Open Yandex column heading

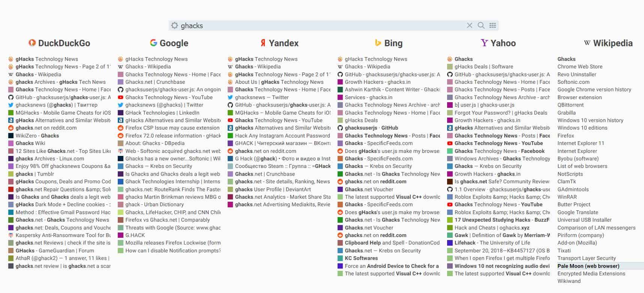tap(284, 43)
